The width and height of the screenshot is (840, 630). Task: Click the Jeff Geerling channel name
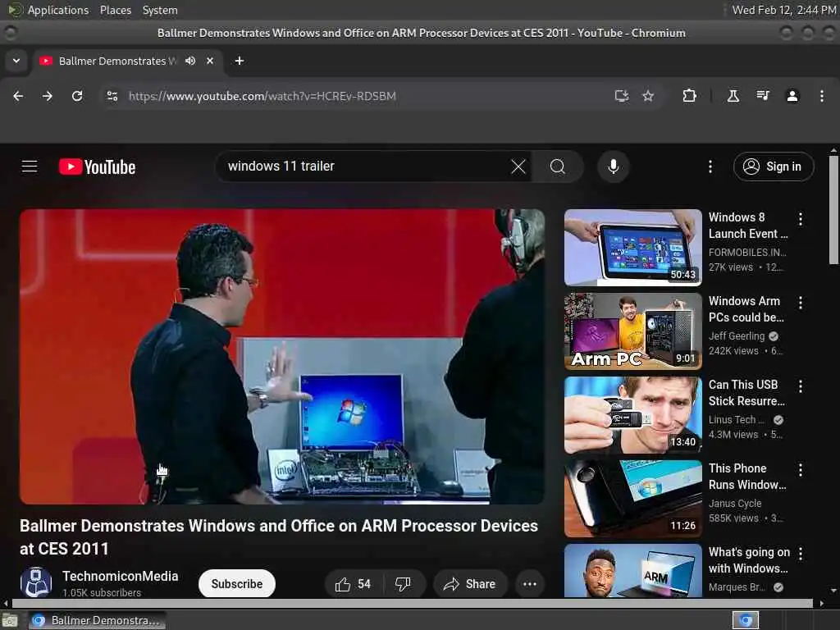pos(737,336)
